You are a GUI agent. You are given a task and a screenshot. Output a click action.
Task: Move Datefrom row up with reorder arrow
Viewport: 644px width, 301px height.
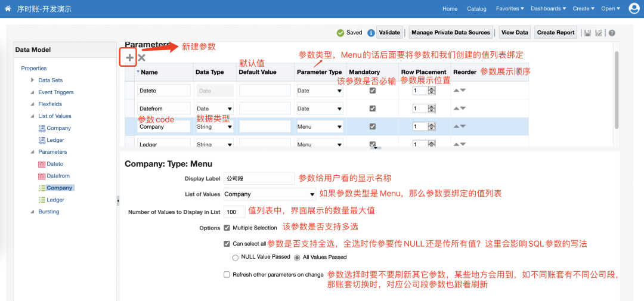456,108
